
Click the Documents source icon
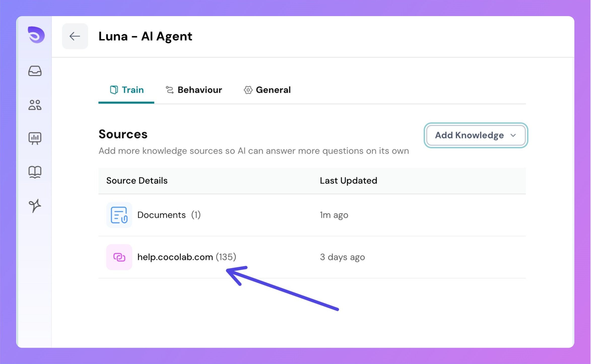point(119,215)
